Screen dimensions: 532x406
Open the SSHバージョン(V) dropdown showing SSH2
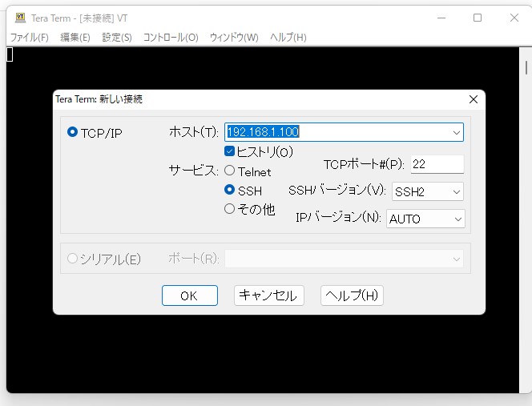click(428, 191)
